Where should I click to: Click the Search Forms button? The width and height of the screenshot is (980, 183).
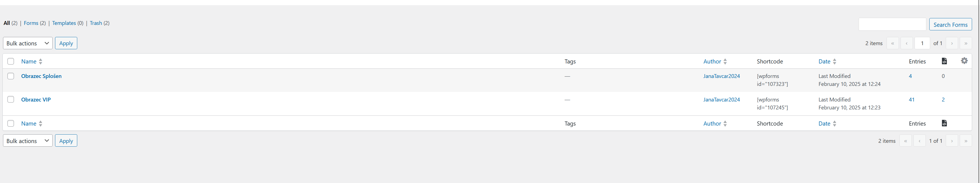pyautogui.click(x=950, y=24)
